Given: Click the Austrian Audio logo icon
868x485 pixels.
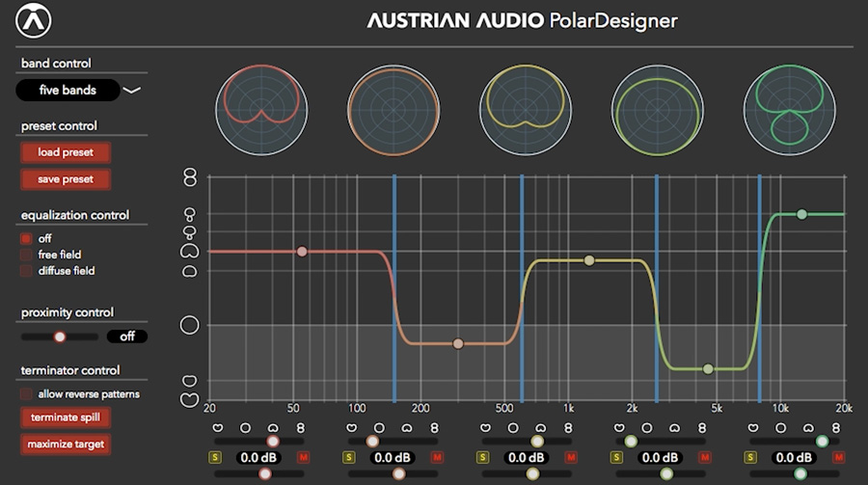Looking at the screenshot, I should (33, 20).
